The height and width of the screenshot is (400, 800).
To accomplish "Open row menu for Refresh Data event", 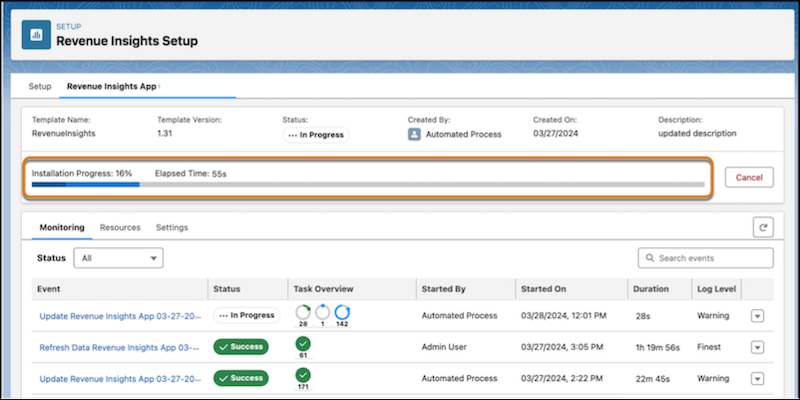I will [x=758, y=347].
